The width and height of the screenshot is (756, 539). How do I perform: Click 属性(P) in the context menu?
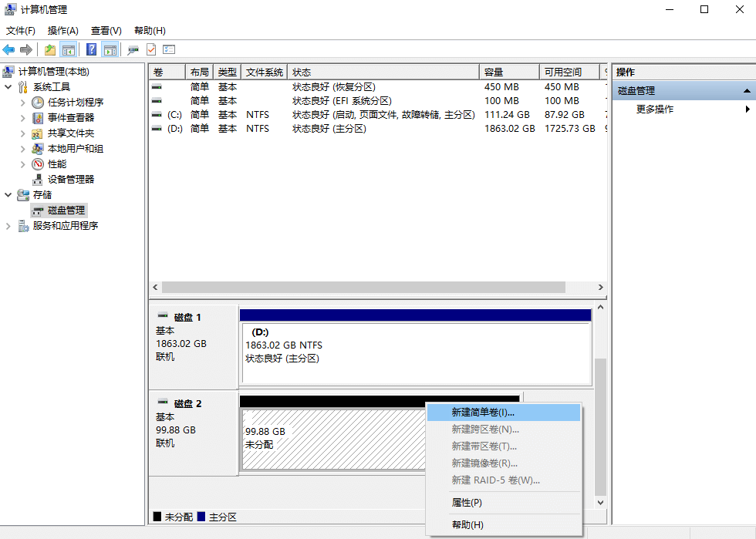tap(467, 502)
